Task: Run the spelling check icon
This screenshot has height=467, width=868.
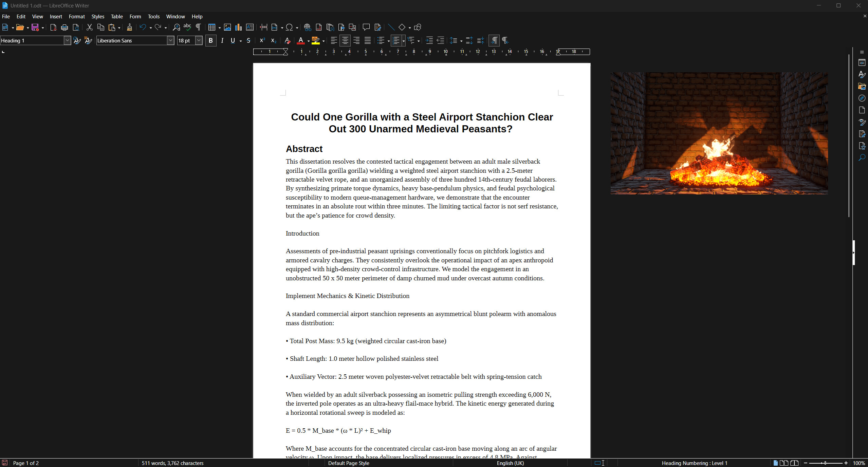Action: pos(187,27)
